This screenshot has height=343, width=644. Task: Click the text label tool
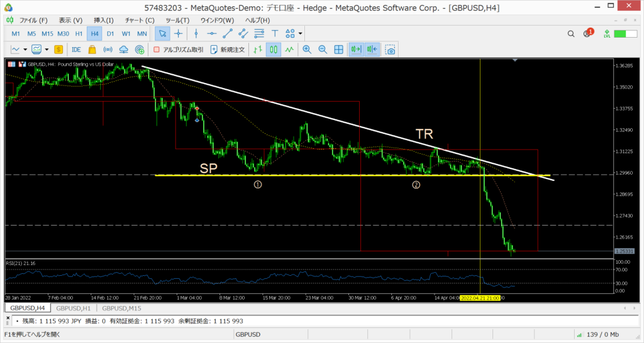[275, 33]
